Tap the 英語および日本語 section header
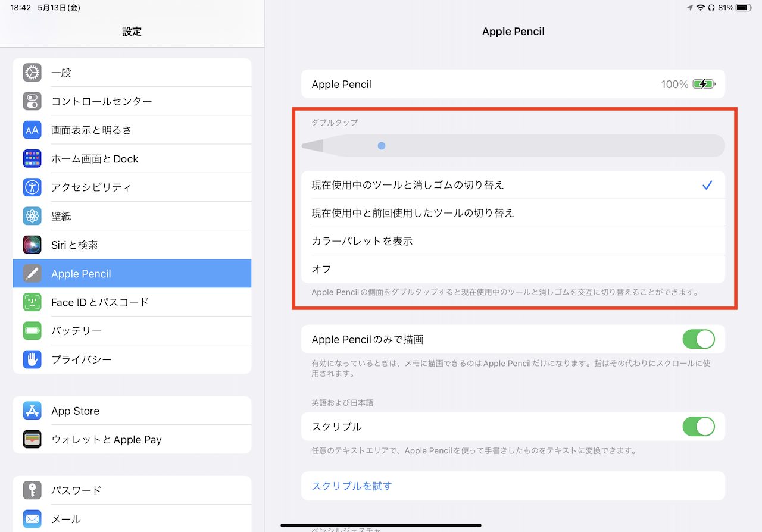The width and height of the screenshot is (762, 532). pyautogui.click(x=342, y=403)
